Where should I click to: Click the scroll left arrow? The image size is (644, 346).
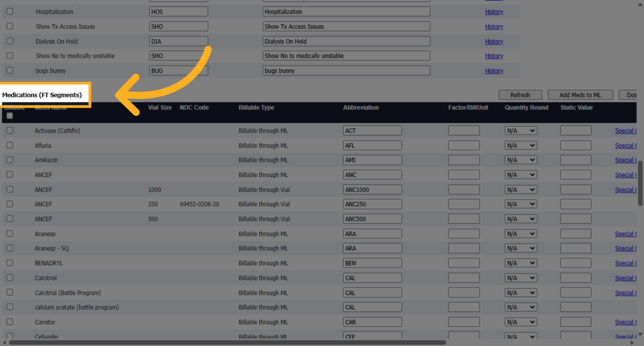coord(4,343)
